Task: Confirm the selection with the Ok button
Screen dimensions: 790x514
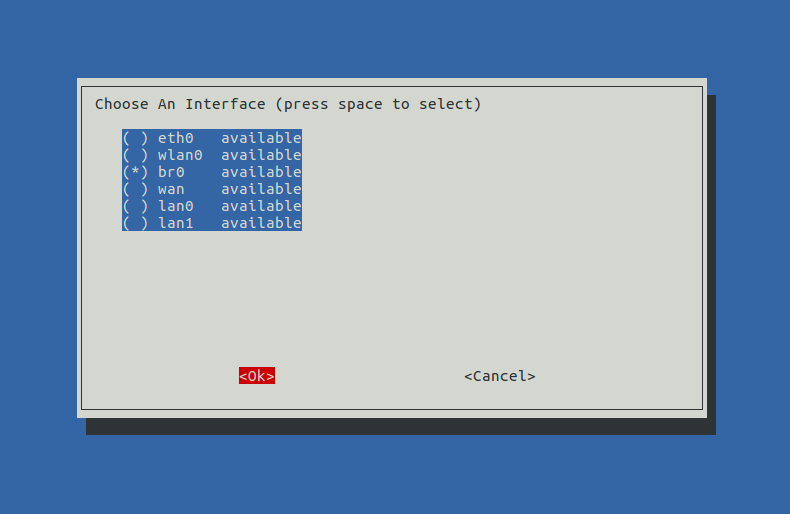Action: click(257, 376)
